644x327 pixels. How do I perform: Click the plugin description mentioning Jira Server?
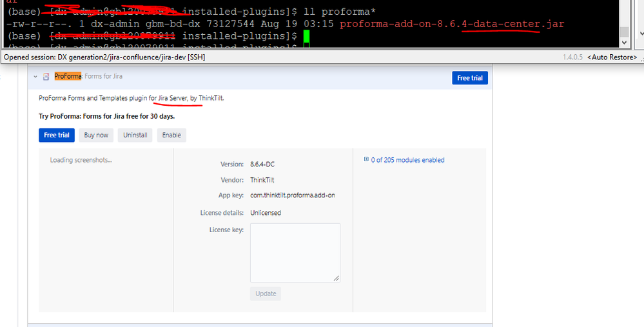click(132, 98)
